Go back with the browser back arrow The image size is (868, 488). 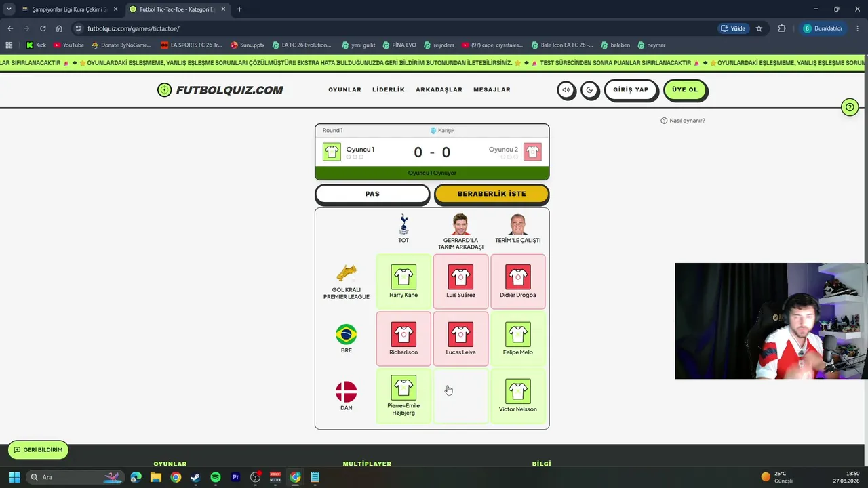[10, 28]
